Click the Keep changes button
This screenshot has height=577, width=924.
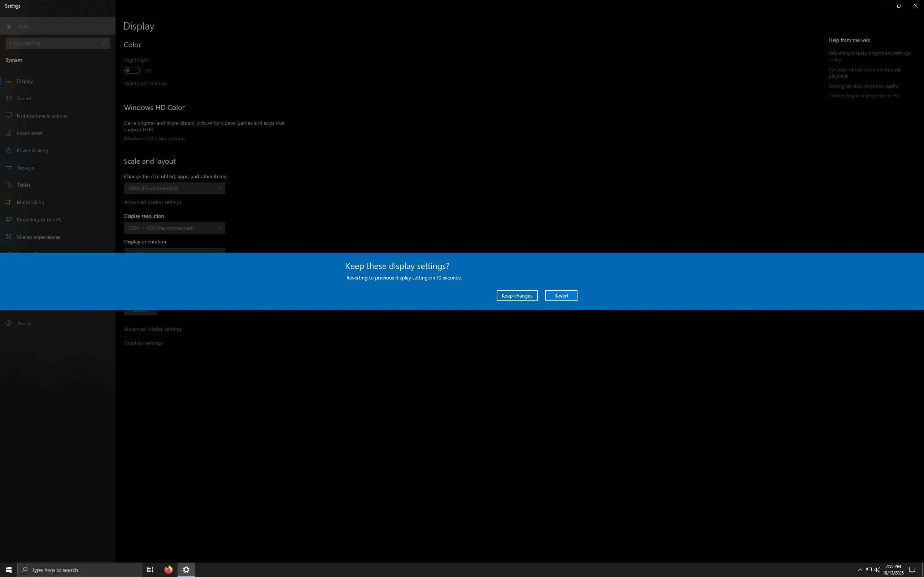(517, 296)
